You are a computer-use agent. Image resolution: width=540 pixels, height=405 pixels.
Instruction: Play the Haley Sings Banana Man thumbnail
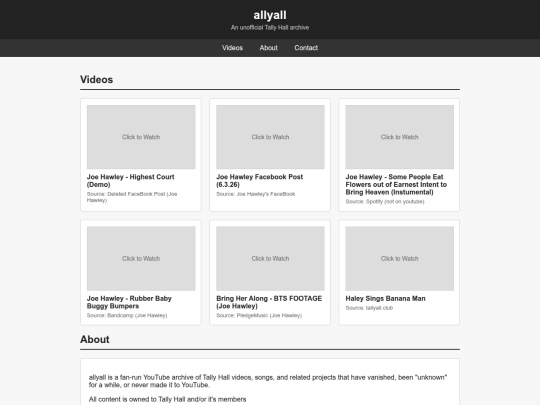(x=399, y=258)
